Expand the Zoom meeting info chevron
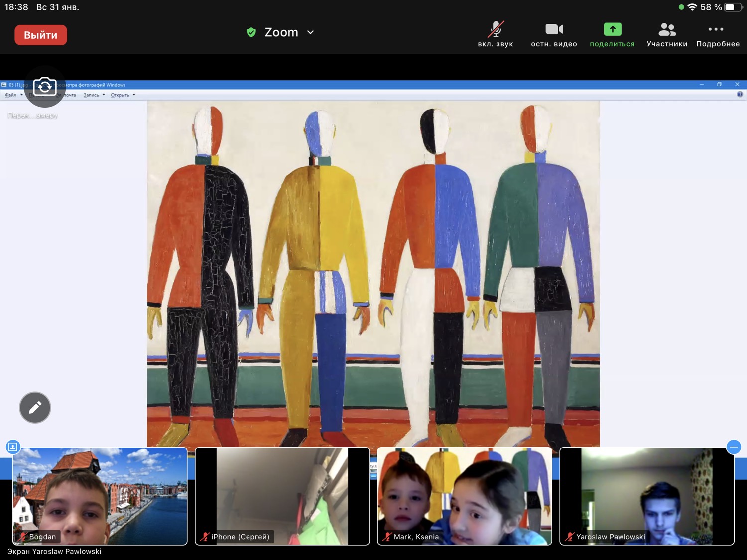 (x=311, y=32)
